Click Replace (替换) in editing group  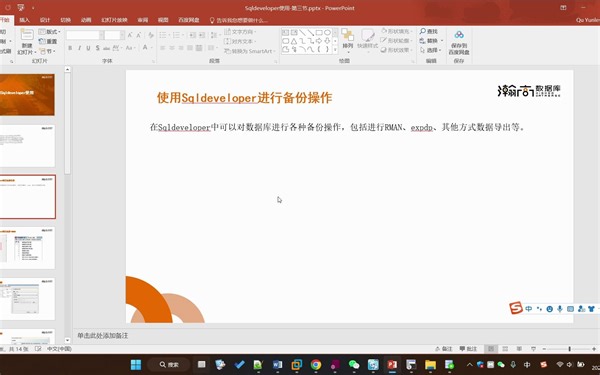tap(431, 41)
